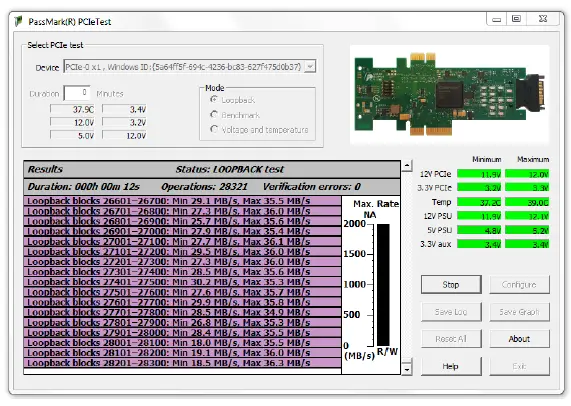Click the Temp minimum 37.2C cell

(479, 202)
